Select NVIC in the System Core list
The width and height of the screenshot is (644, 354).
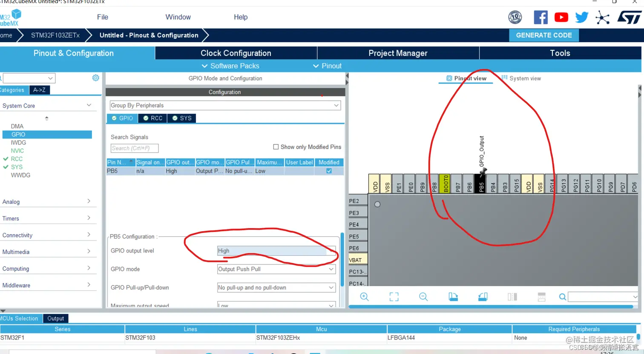[x=17, y=151]
